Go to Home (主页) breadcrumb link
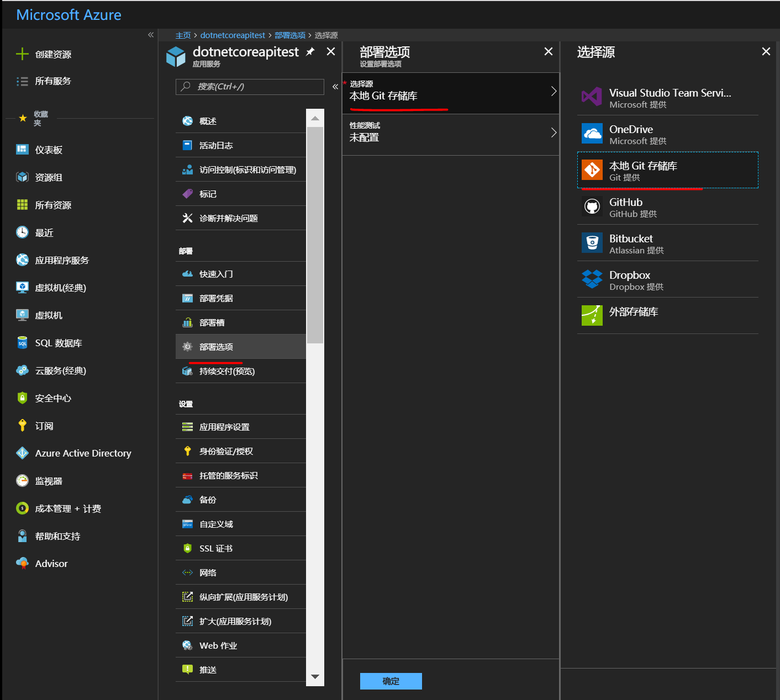Image resolution: width=780 pixels, height=700 pixels. click(x=183, y=35)
